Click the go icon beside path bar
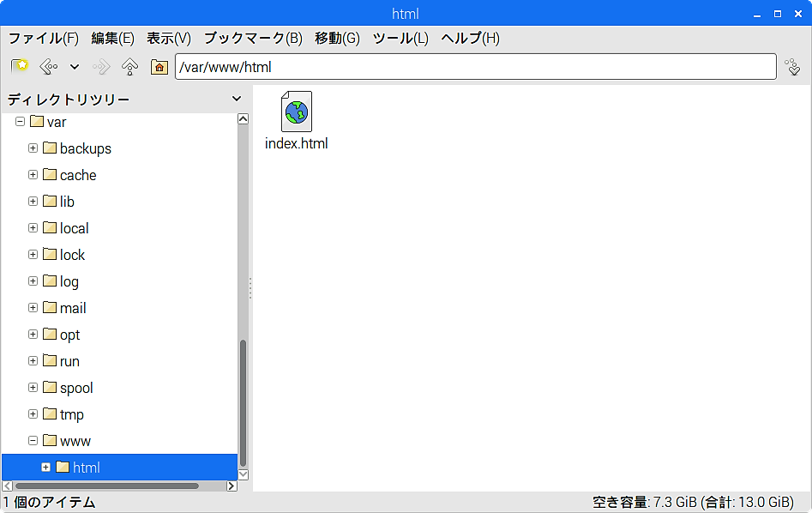This screenshot has height=513, width=812. (792, 66)
